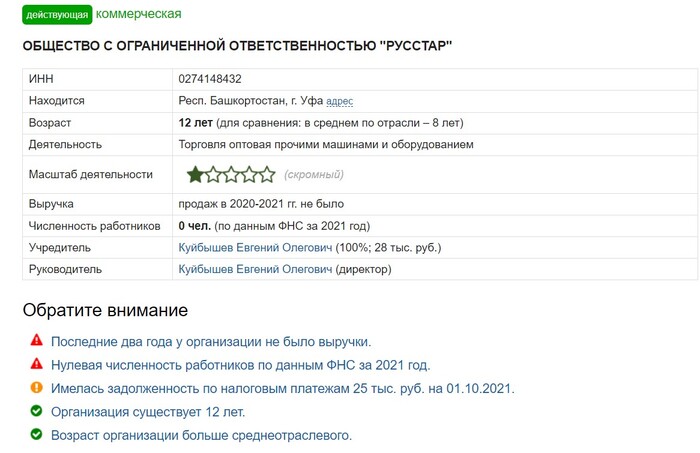700x453 pixels.
Task: Click the green 'действующая' status badge
Action: pos(57,15)
